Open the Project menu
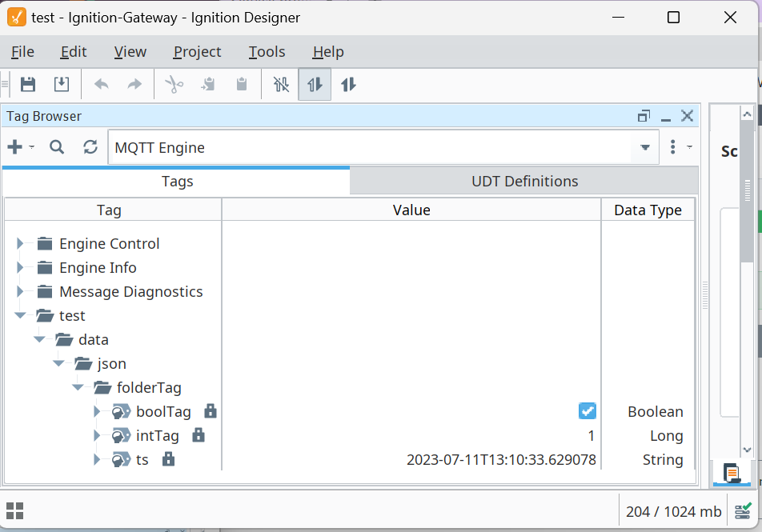 coord(197,51)
